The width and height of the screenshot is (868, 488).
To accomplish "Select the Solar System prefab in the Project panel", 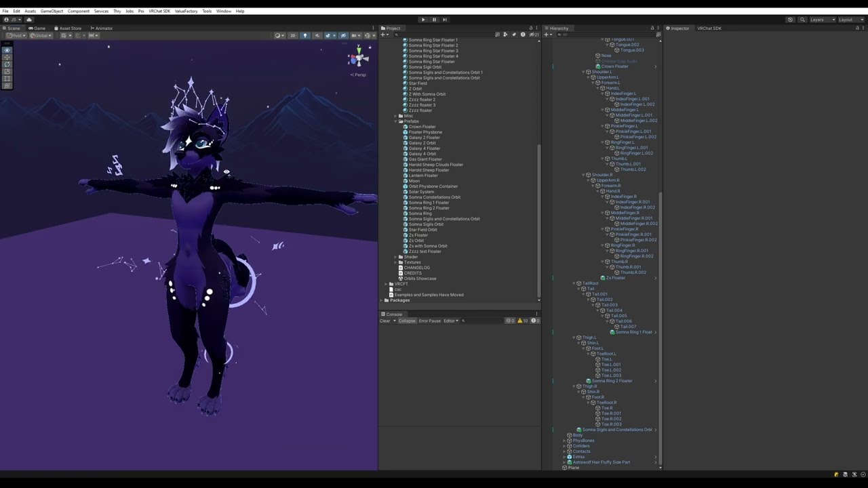I will [421, 192].
